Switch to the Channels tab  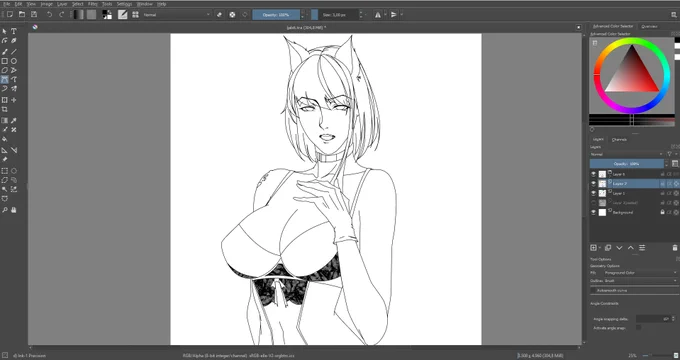(x=619, y=140)
